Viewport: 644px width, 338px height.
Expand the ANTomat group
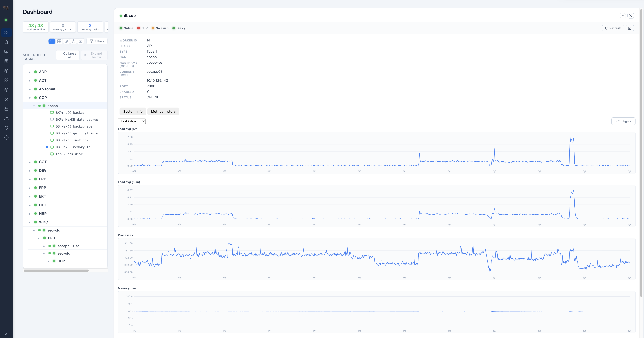pyautogui.click(x=30, y=89)
